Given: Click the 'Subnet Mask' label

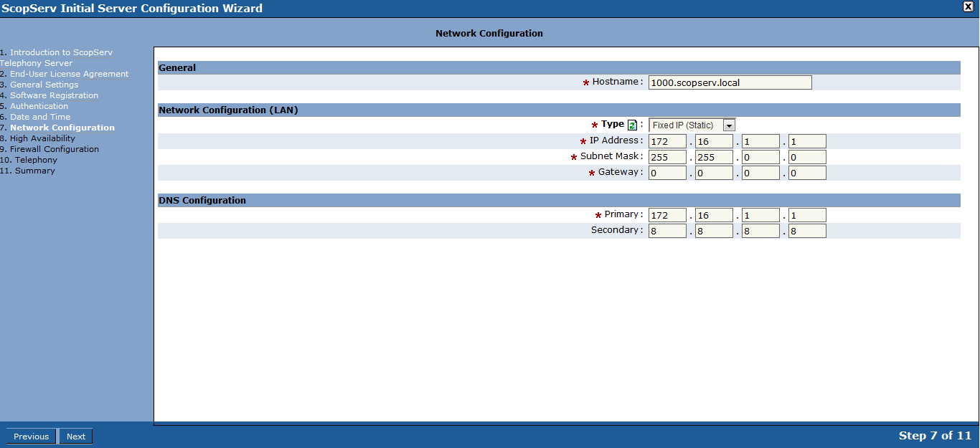Looking at the screenshot, I should click(609, 156).
